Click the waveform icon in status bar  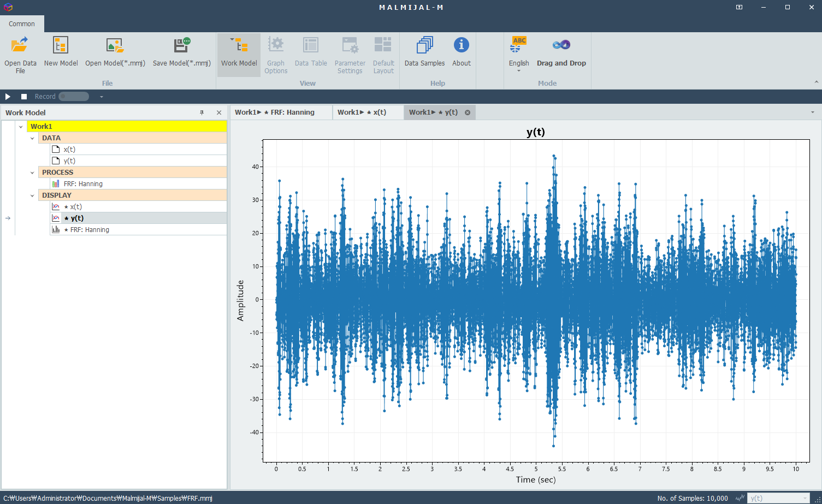pos(740,498)
